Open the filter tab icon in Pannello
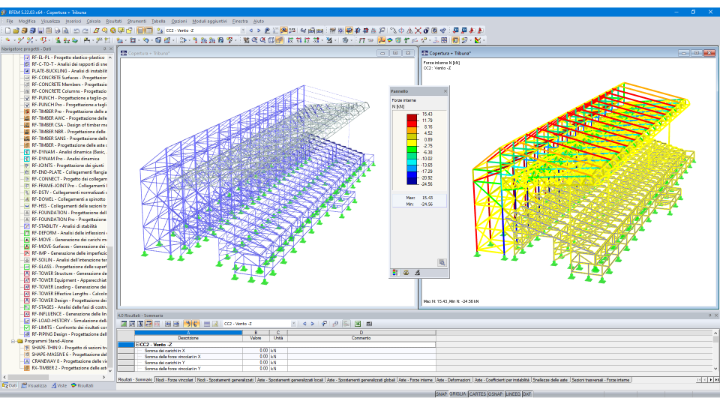The image size is (720, 405). point(417,273)
